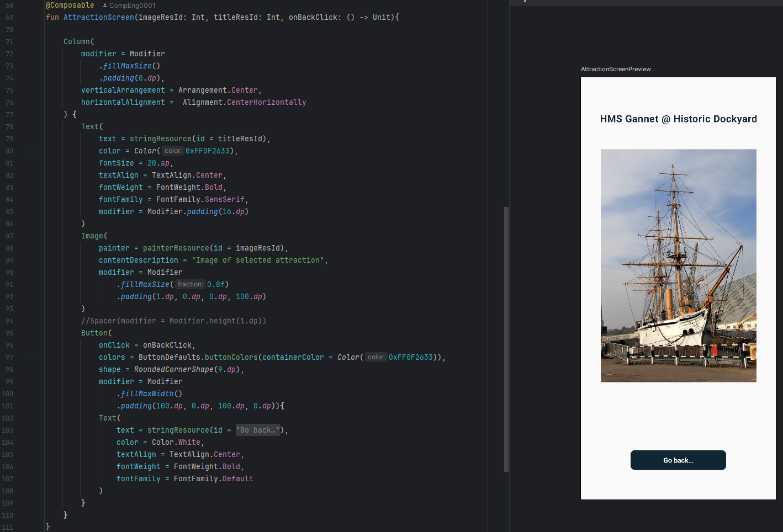Click 'Button(' call on line 95
The image size is (783, 532).
tap(97, 333)
